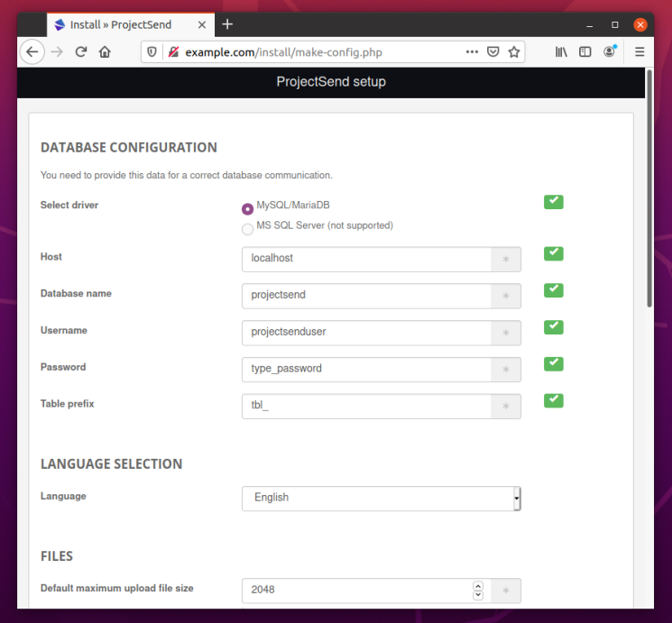The height and width of the screenshot is (623, 672).
Task: Go to Firefox home page icon
Action: tap(105, 52)
